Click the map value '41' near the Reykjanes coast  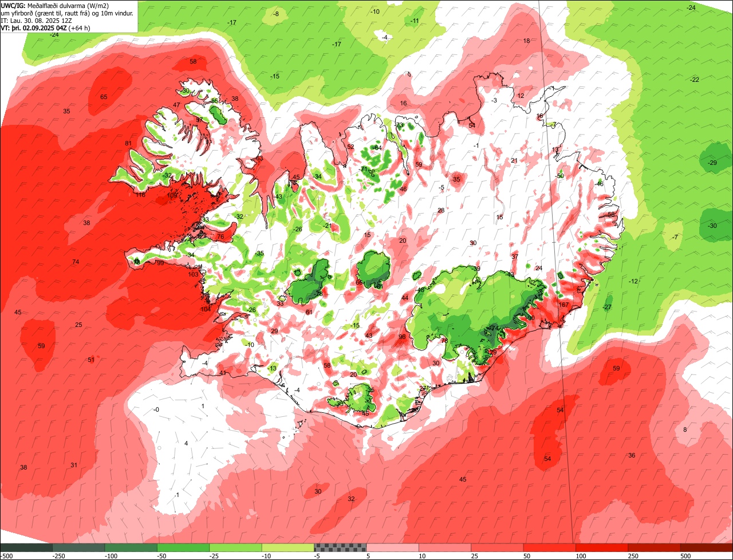coord(223,373)
